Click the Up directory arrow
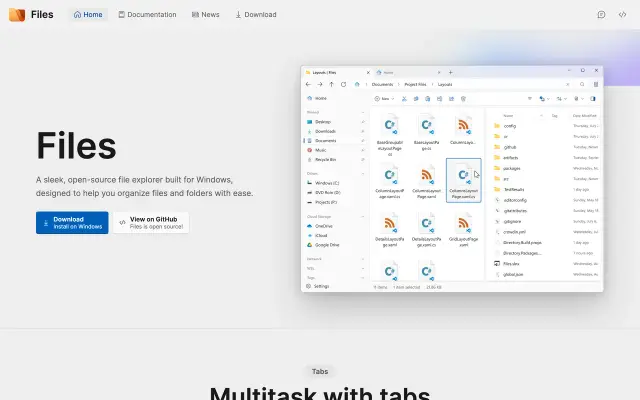The width and height of the screenshot is (640, 400). click(331, 84)
